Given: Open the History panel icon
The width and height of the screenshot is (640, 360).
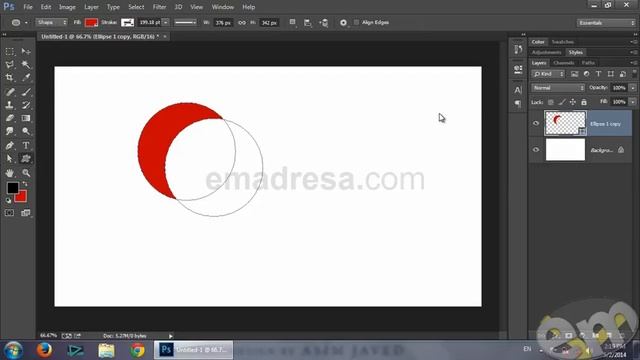Looking at the screenshot, I should pos(518,49).
